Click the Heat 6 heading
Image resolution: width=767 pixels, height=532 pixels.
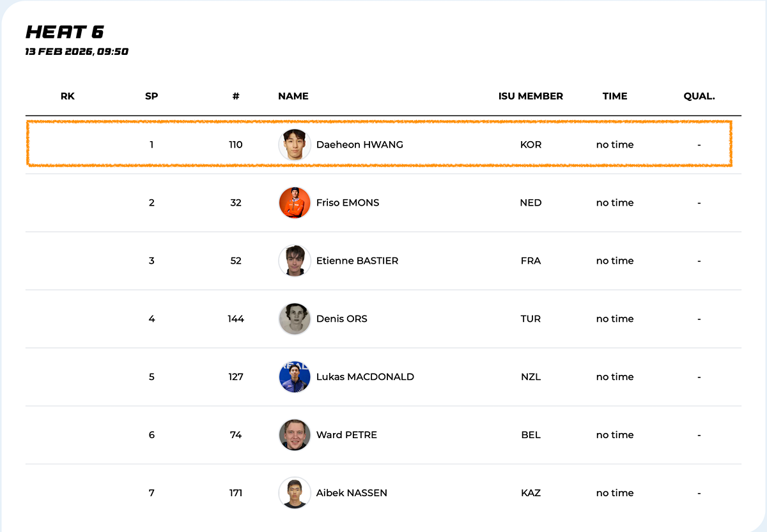tap(65, 33)
